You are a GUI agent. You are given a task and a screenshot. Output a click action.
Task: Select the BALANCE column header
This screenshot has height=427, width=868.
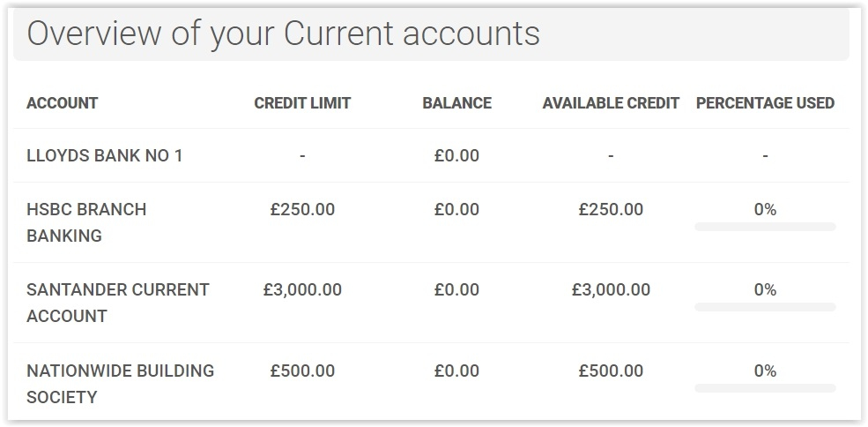(456, 103)
